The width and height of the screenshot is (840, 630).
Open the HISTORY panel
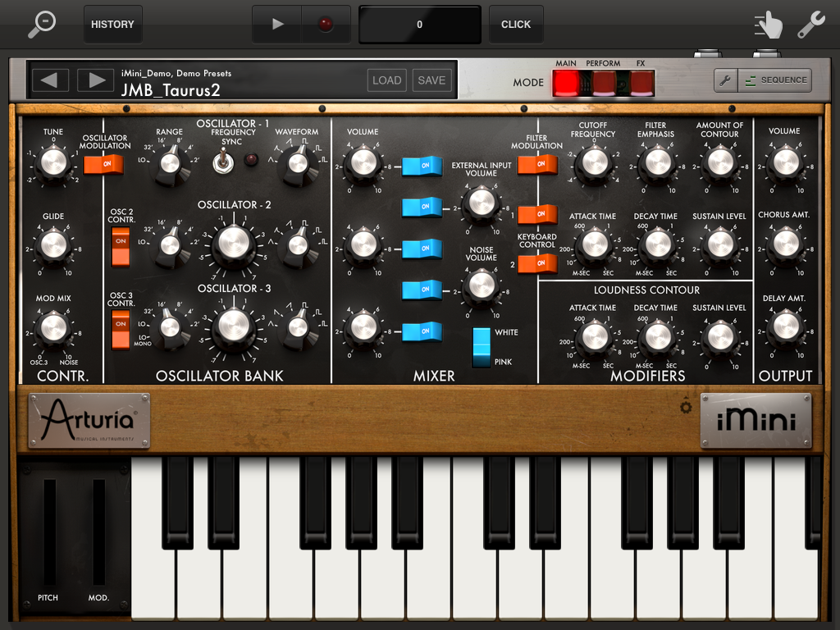tap(112, 24)
